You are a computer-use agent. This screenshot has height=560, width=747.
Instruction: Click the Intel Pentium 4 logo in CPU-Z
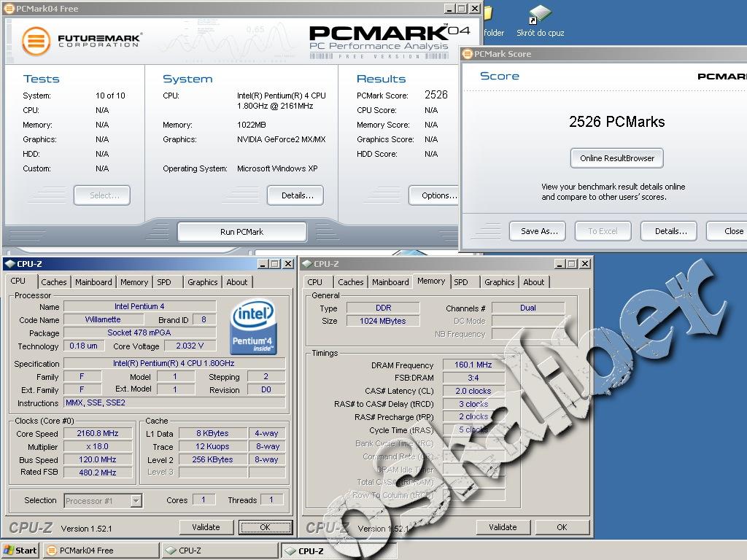(x=253, y=327)
